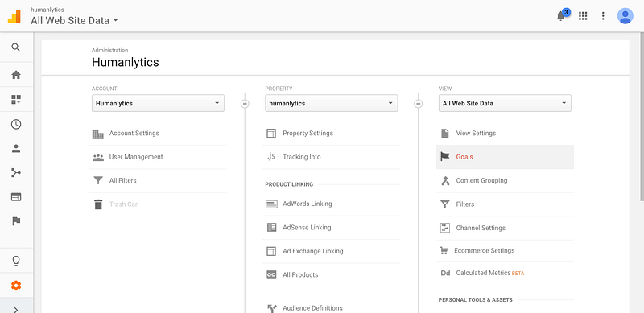Click the PERSONAL TOOLS & ASSETS heading

pyautogui.click(x=475, y=300)
